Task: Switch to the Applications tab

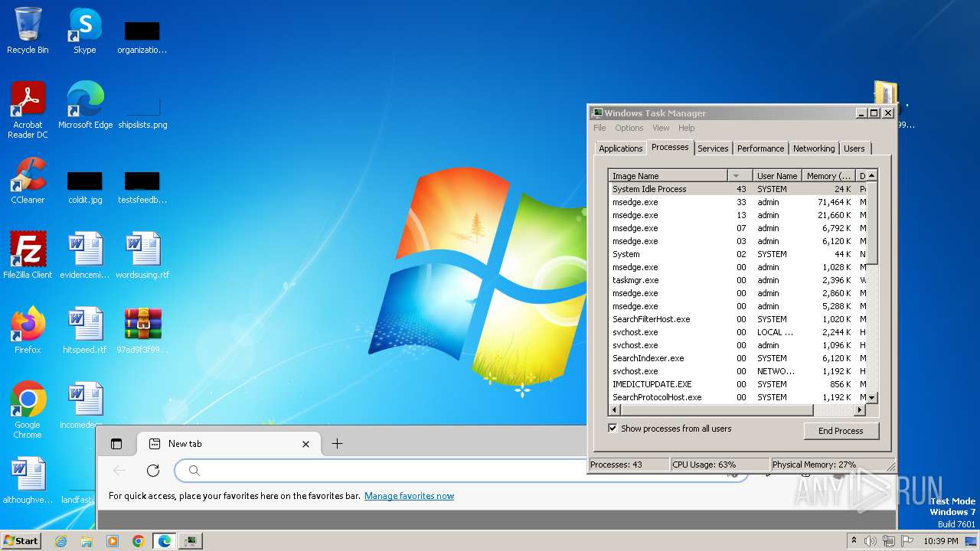Action: [620, 148]
